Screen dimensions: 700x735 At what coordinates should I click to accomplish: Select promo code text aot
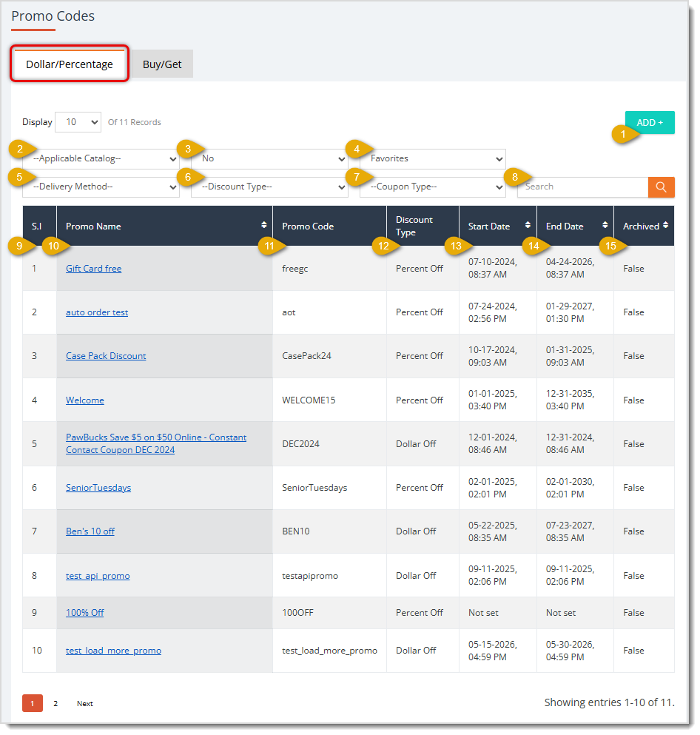coord(289,312)
